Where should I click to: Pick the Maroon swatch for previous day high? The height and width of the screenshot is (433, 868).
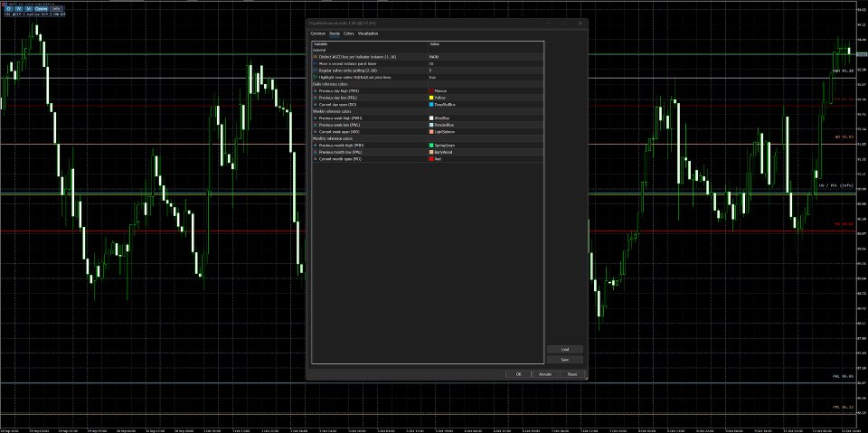[431, 90]
